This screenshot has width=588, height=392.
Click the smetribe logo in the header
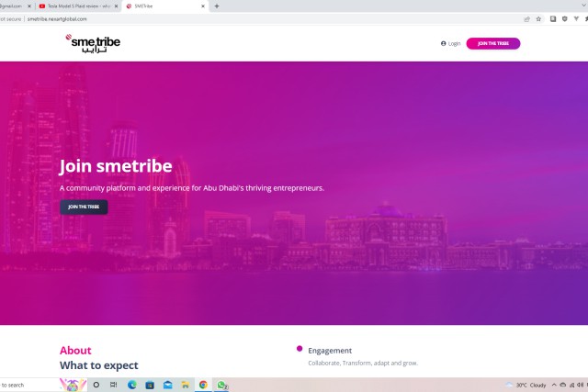[x=93, y=44]
